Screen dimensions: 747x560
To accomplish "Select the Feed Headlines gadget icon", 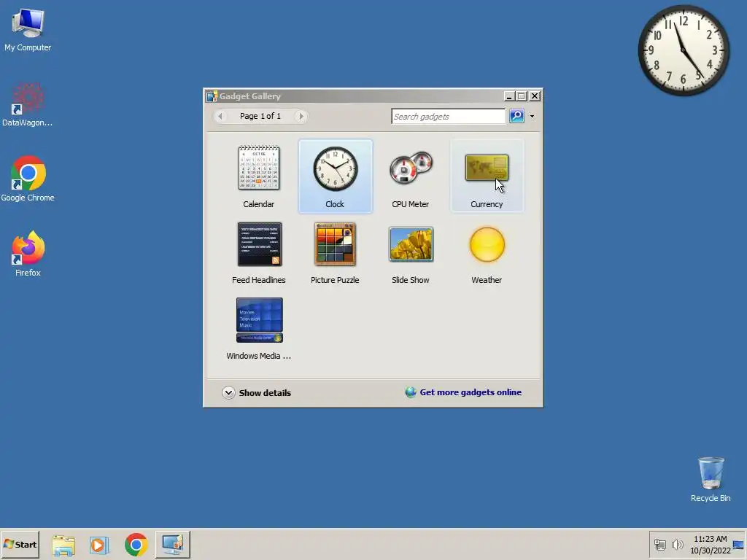I will 259,244.
